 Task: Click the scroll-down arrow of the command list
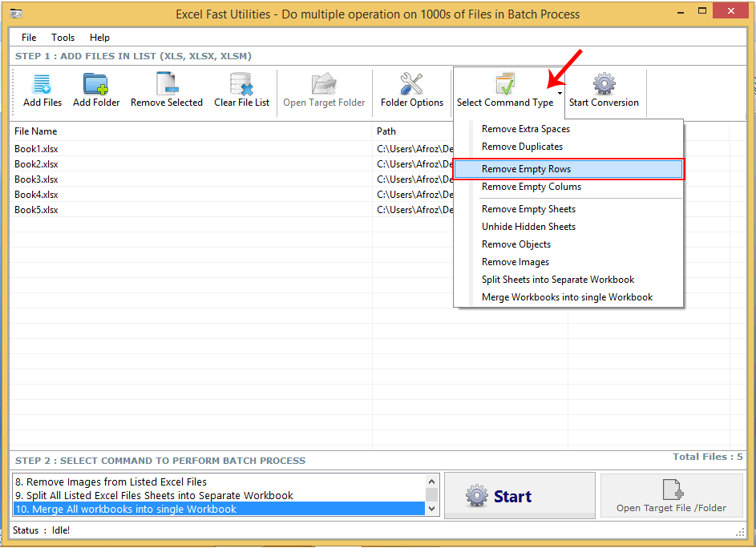(431, 506)
